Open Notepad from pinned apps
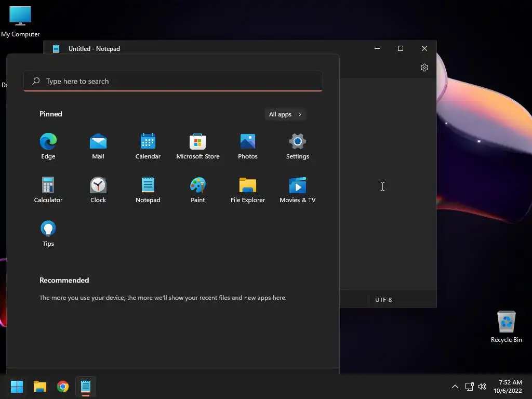This screenshot has height=399, width=532. point(148,190)
